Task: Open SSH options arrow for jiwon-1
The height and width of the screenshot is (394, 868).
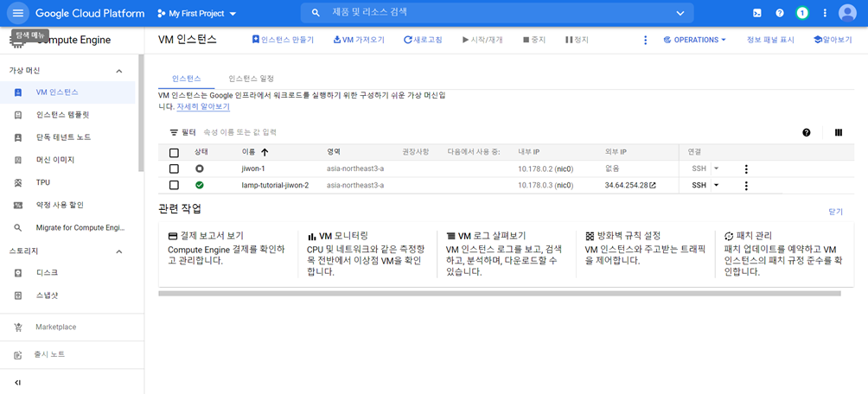Action: [716, 168]
